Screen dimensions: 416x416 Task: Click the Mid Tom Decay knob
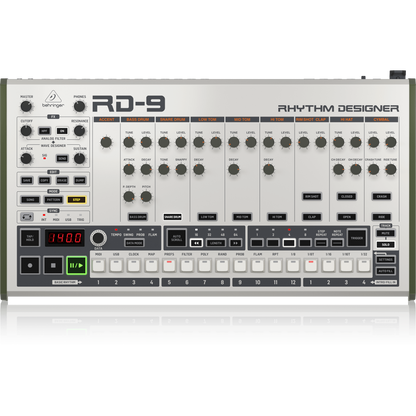(x=233, y=169)
